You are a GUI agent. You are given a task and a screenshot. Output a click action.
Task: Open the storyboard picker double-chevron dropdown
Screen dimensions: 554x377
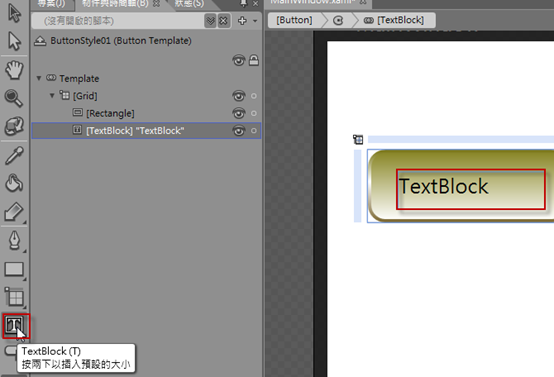click(x=210, y=21)
